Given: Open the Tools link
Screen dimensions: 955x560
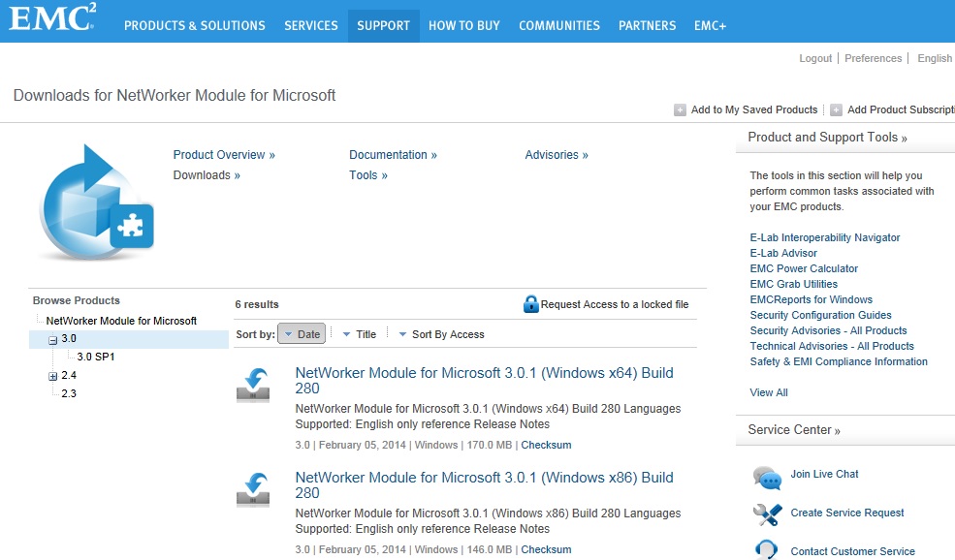Looking at the screenshot, I should click(368, 175).
